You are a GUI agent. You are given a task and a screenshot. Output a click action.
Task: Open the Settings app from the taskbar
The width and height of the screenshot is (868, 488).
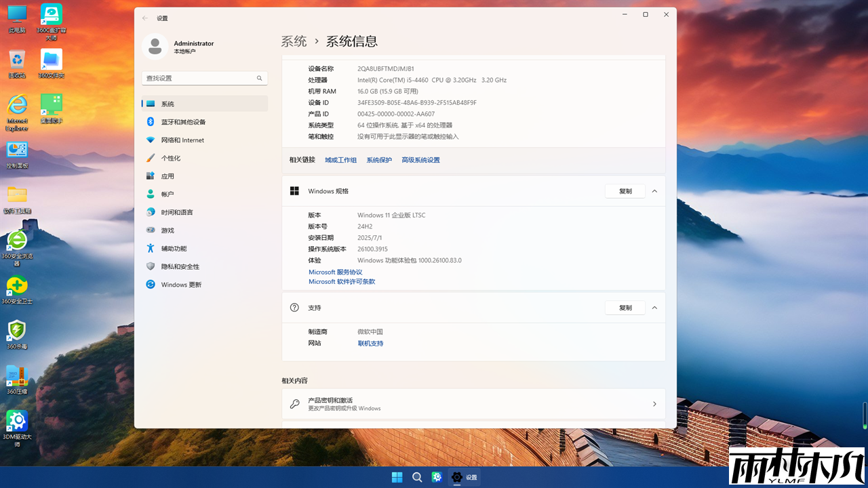(457, 476)
